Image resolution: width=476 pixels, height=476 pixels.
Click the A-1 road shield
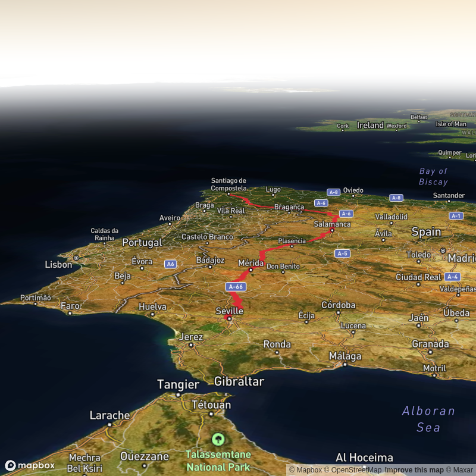(456, 216)
